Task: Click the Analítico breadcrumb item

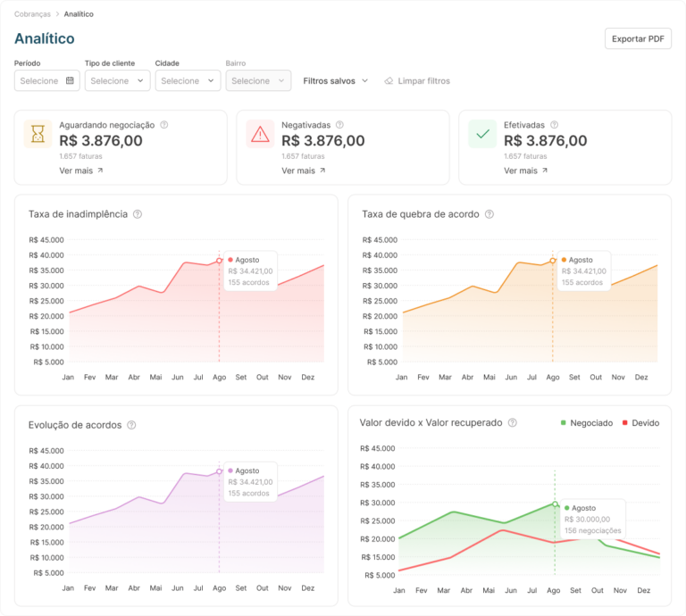Action: point(79,14)
